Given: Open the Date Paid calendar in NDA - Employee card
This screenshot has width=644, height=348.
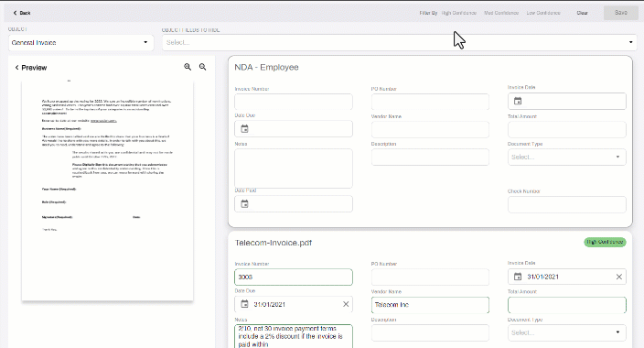Looking at the screenshot, I should [x=244, y=203].
